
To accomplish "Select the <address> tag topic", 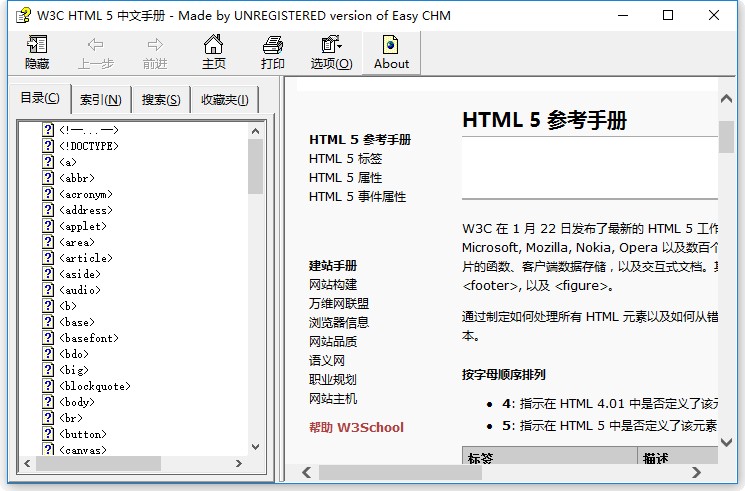I will [x=86, y=210].
